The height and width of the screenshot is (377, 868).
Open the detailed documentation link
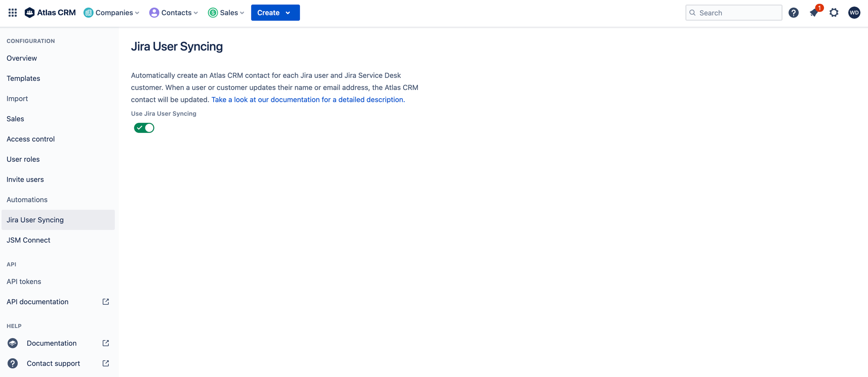tap(308, 99)
